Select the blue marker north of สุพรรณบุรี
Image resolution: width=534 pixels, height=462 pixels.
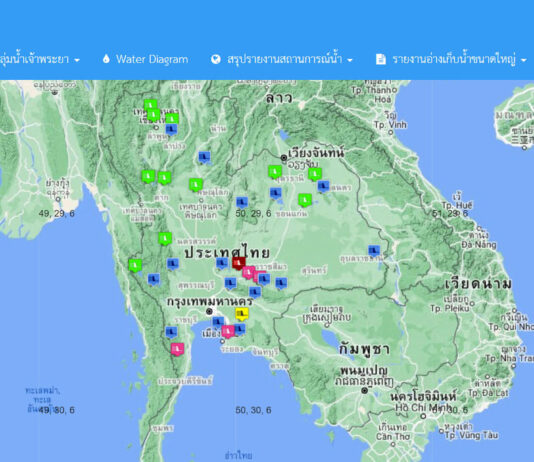[173, 264]
